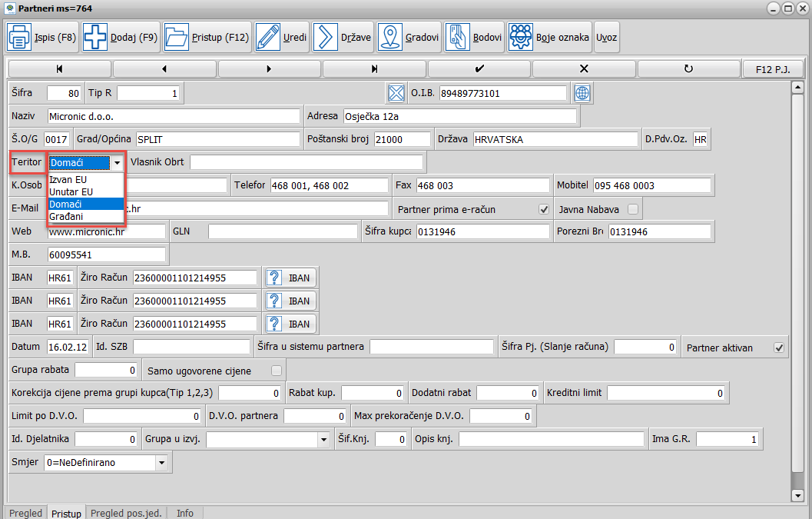812x519 pixels.
Task: Switch to the Pregled pos.jed. tab
Action: pyautogui.click(x=126, y=513)
